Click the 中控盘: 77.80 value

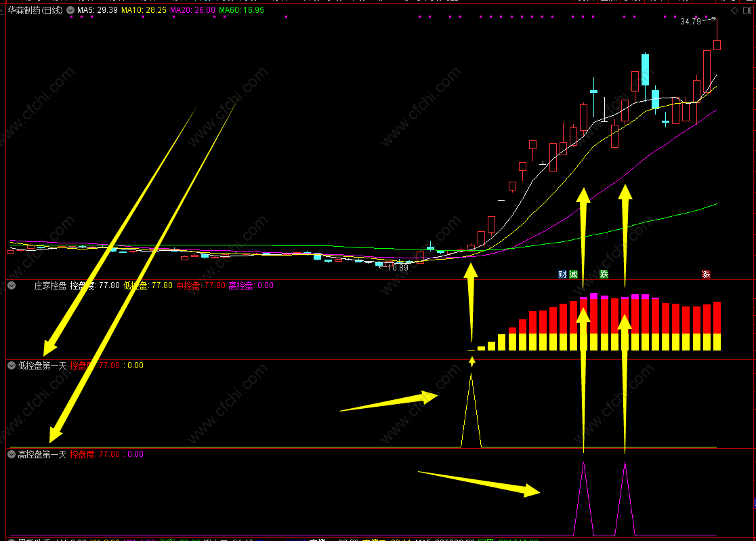coord(201,285)
